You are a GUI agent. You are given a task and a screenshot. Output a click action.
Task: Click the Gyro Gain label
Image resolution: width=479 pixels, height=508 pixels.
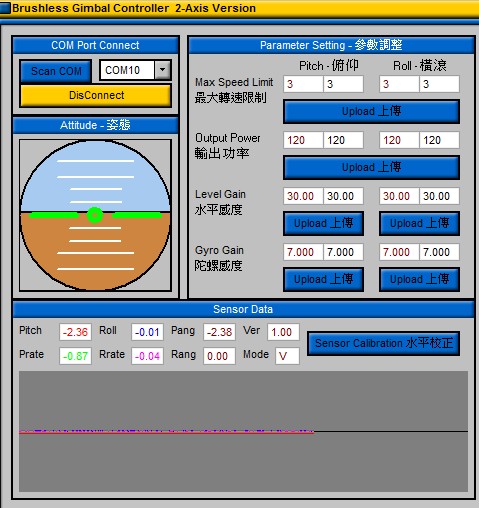(219, 250)
